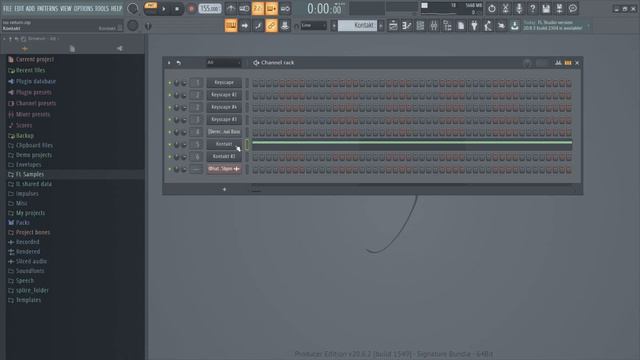
Task: Open the FILE menu
Action: pyautogui.click(x=8, y=8)
